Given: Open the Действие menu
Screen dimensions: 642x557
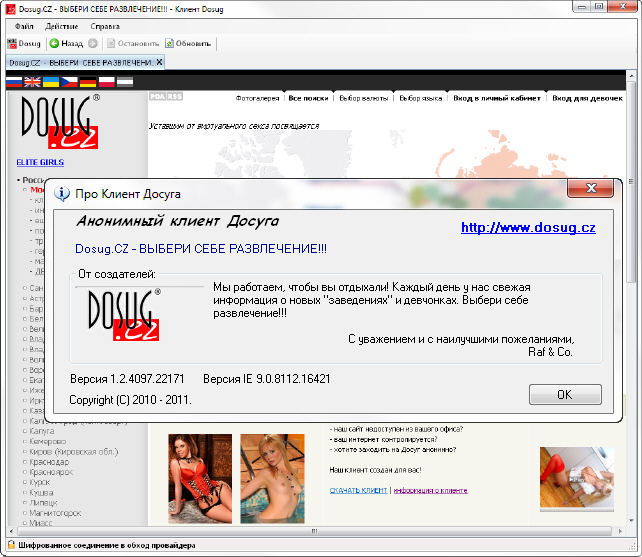Looking at the screenshot, I should pyautogui.click(x=61, y=26).
